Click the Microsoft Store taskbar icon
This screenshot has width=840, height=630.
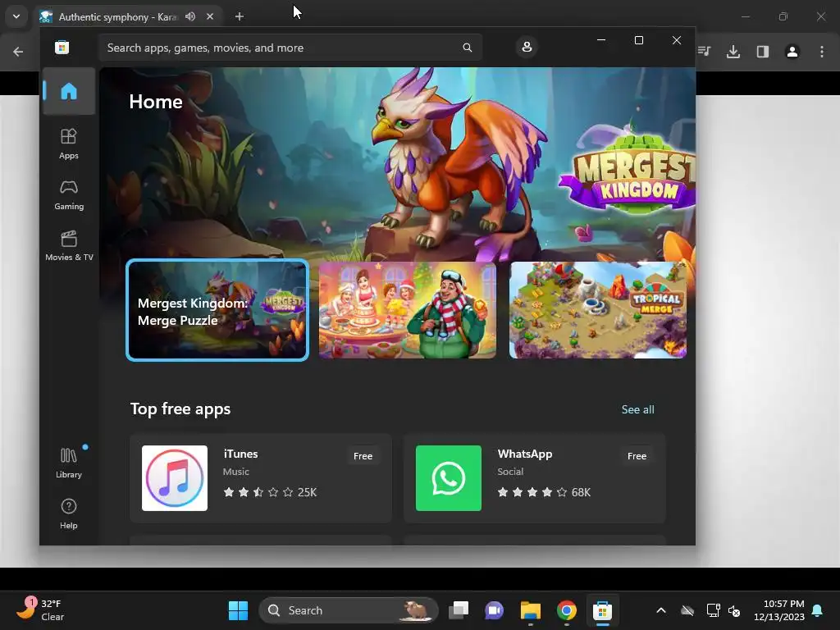click(602, 610)
